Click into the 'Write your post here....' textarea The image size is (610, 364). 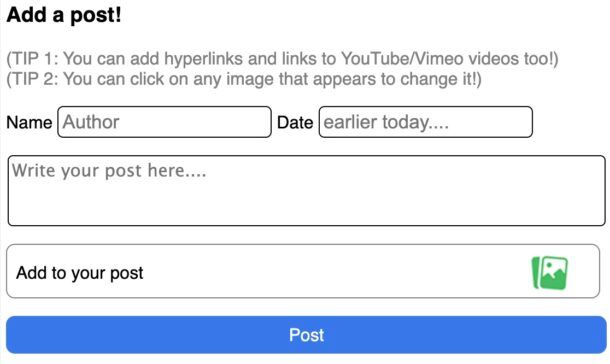(x=307, y=190)
